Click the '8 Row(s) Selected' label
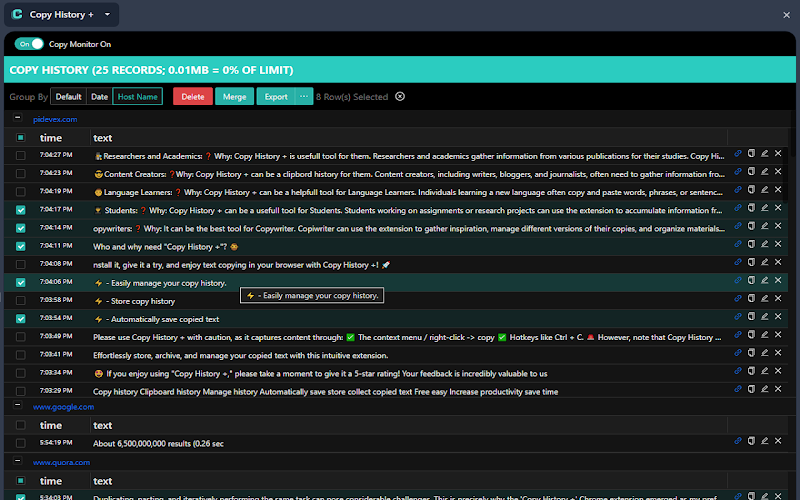Viewport: 800px width, 500px height. click(352, 97)
